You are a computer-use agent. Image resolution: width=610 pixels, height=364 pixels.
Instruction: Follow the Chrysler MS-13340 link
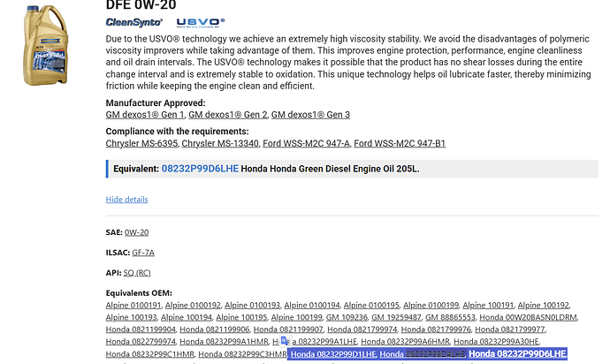220,143
